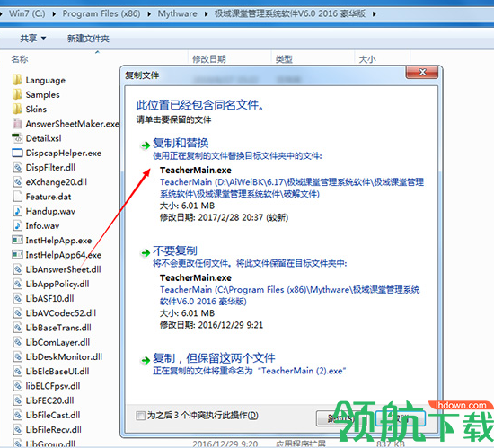Choose the 不要复制 option
Viewport: 494px width, 448px height.
pos(175,250)
